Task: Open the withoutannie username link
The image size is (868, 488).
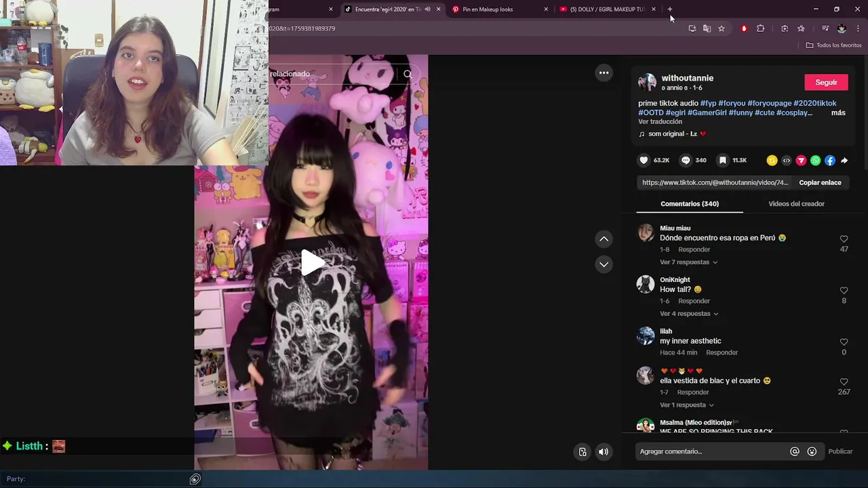Action: click(687, 78)
